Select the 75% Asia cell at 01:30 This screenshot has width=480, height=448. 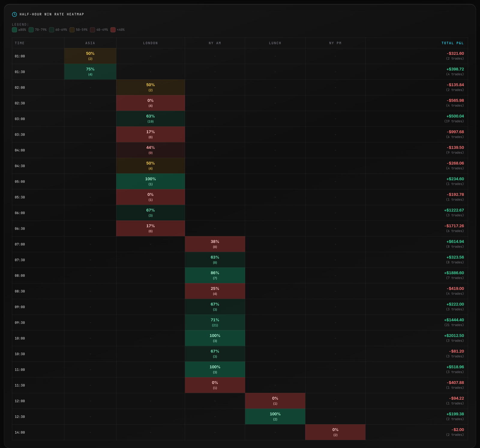click(x=90, y=72)
